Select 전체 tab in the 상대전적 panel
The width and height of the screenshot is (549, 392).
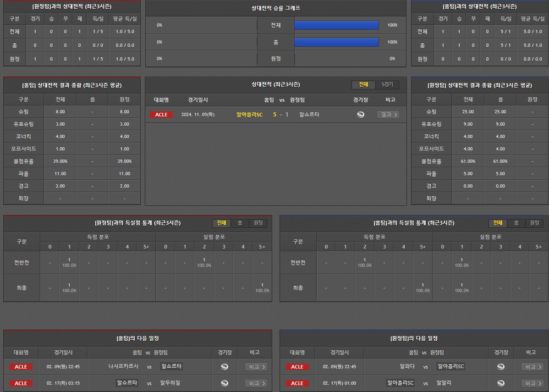[363, 85]
